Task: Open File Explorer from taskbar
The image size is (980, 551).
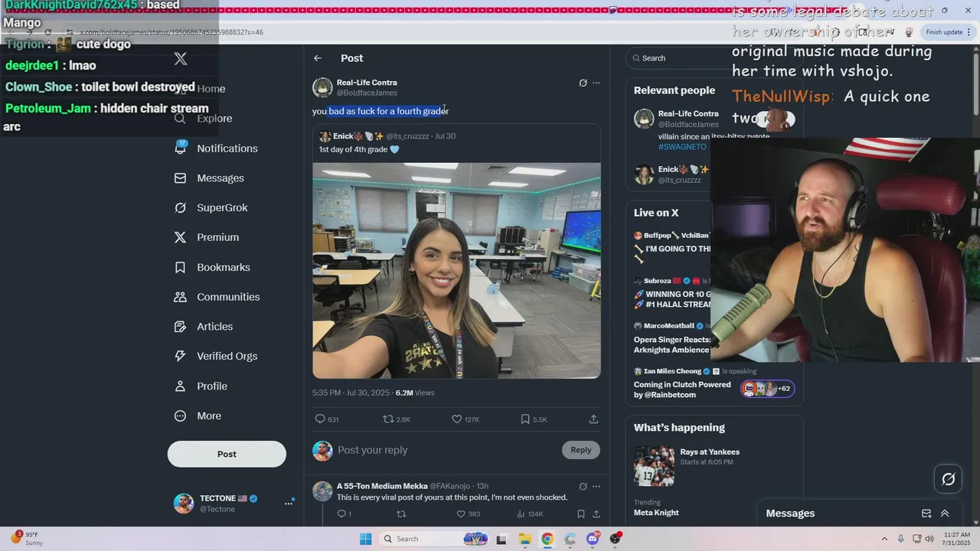Action: coord(524,539)
